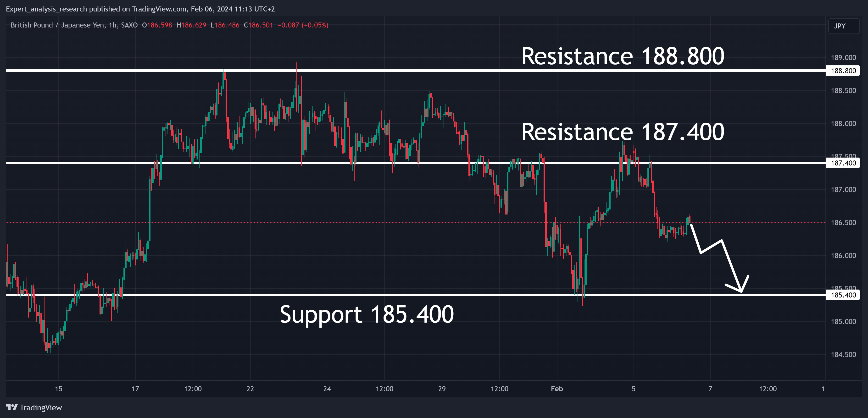
Task: Select the 185.400 support horizontal line
Action: coord(416,295)
